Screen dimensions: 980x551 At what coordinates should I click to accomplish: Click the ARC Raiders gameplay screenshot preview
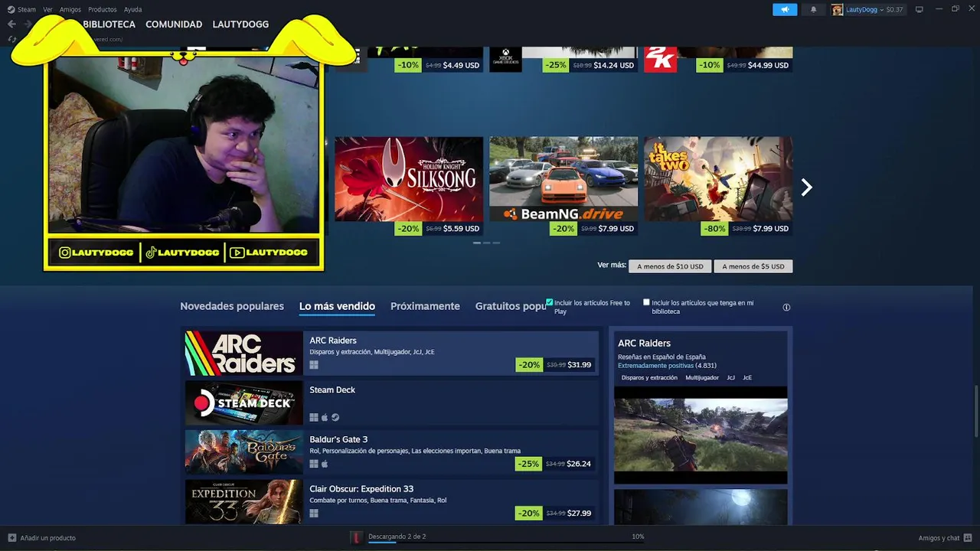pos(701,435)
